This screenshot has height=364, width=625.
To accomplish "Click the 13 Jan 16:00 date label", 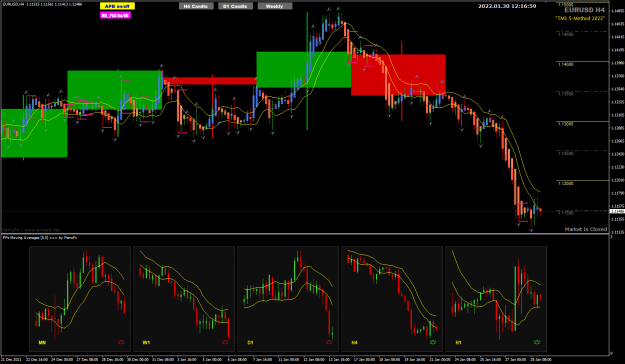I will 339,360.
